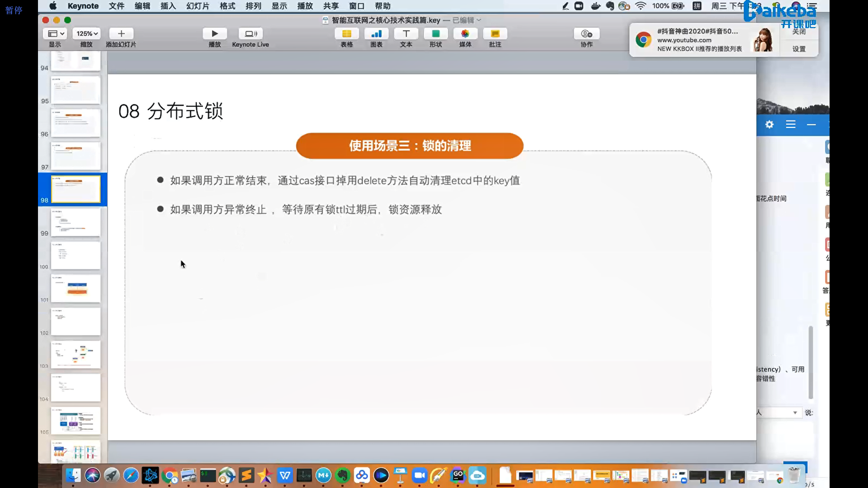Click the Add Slide plus button

121,34
